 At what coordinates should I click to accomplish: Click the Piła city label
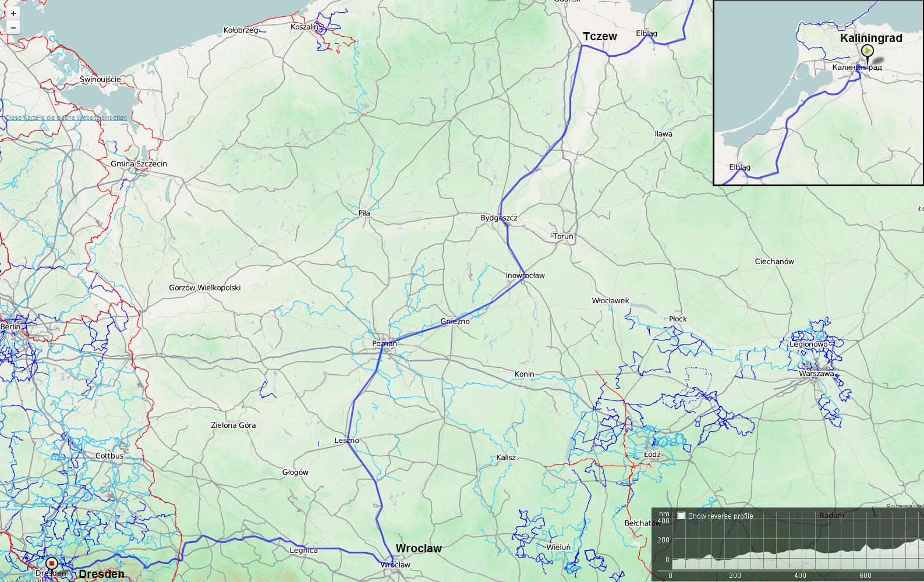click(x=364, y=214)
